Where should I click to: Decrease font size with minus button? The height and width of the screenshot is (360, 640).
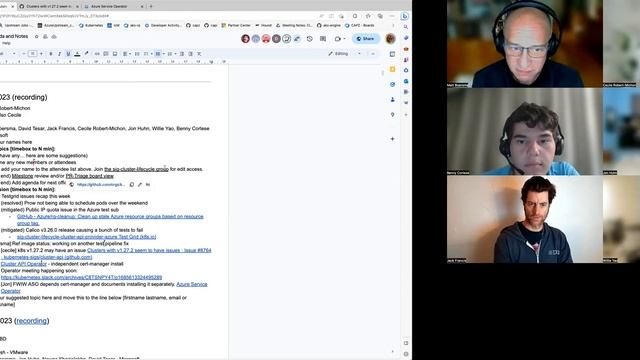click(x=24, y=54)
